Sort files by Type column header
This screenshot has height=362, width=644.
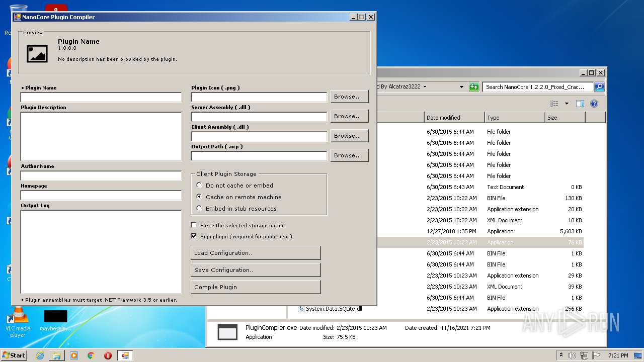tap(515, 117)
